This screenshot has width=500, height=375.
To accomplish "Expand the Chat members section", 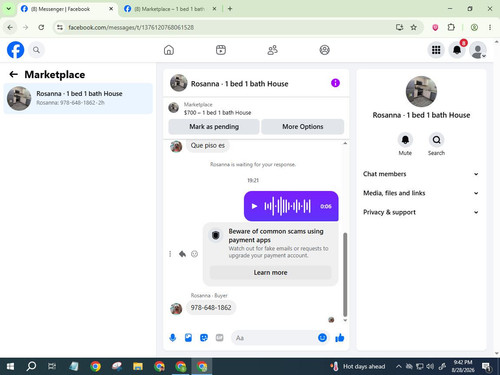I will (421, 174).
